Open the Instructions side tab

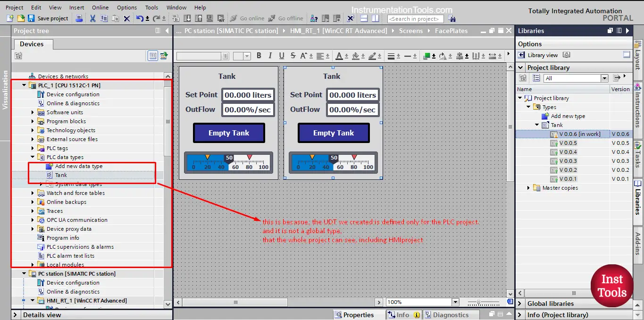[638, 109]
